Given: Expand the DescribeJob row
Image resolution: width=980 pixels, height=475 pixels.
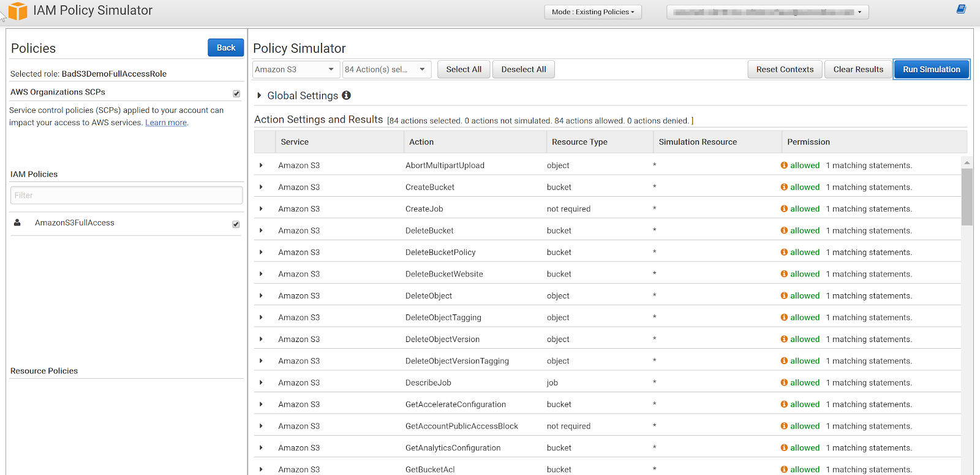Looking at the screenshot, I should tap(261, 382).
